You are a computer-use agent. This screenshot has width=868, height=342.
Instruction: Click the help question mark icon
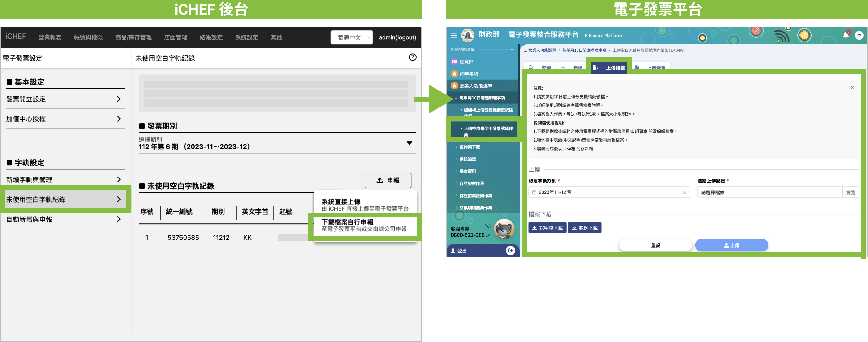point(412,57)
